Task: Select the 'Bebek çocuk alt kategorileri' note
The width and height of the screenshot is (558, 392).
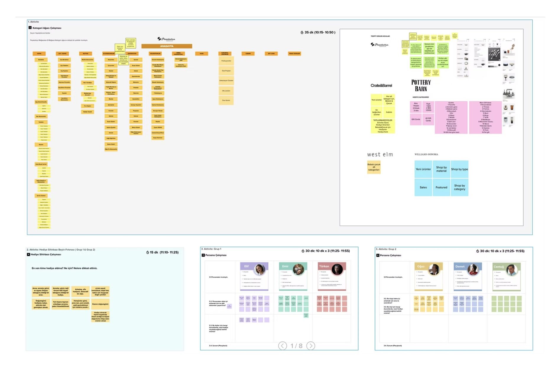Action: pyautogui.click(x=374, y=167)
